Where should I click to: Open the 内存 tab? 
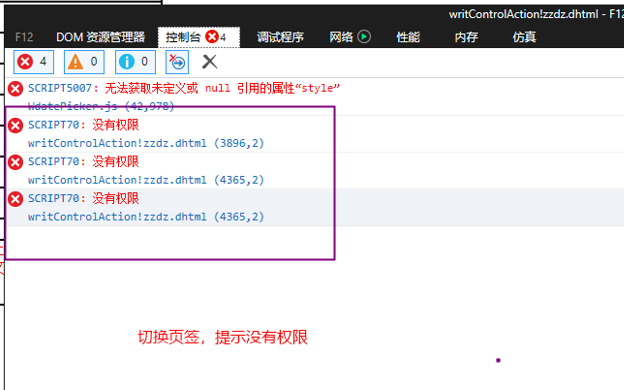(x=466, y=37)
